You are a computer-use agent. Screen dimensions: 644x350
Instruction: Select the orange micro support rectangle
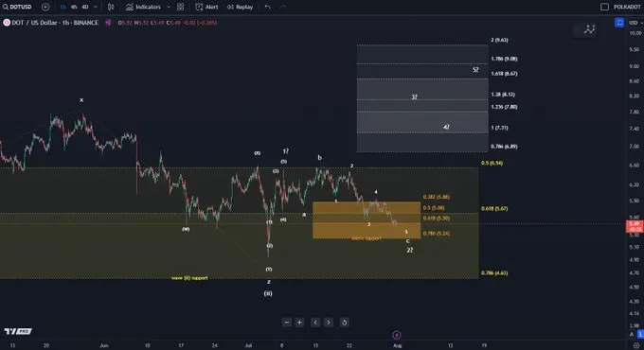tap(367, 219)
